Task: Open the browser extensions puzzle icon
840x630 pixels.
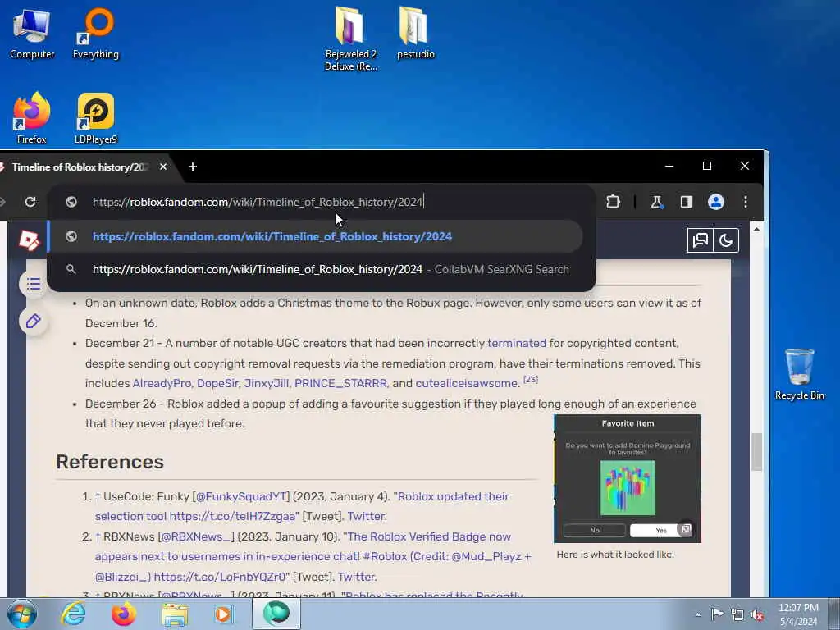Action: coord(613,202)
